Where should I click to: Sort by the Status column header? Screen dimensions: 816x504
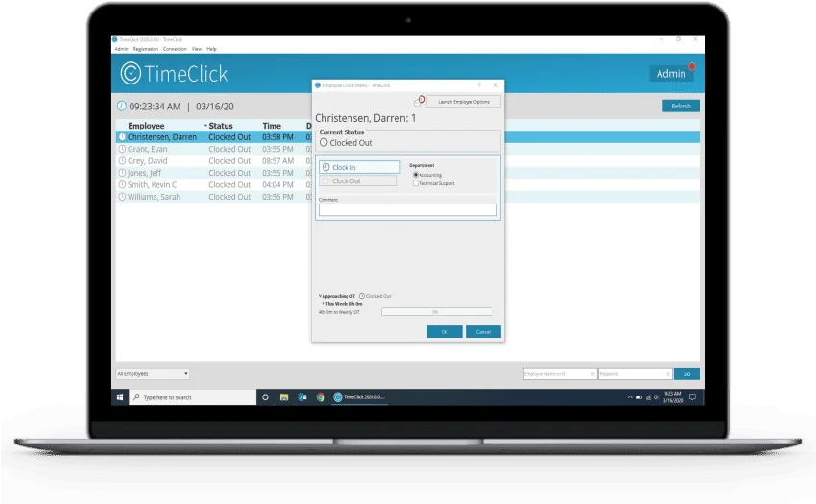point(221,126)
